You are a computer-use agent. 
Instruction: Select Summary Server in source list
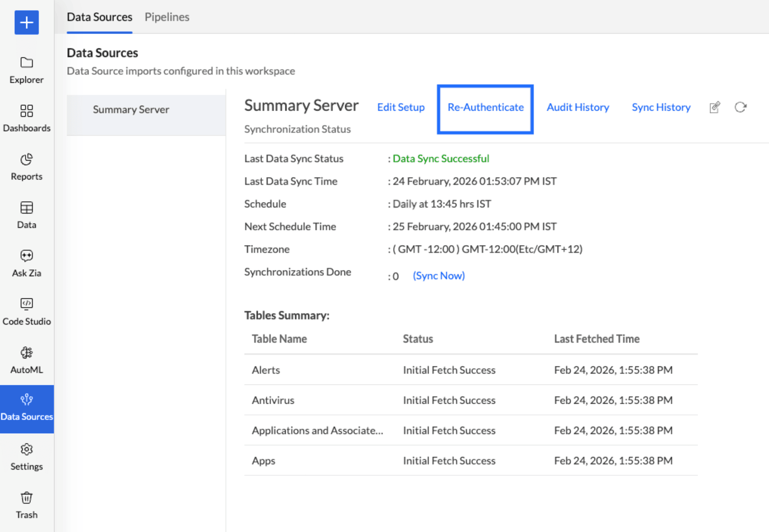point(146,115)
